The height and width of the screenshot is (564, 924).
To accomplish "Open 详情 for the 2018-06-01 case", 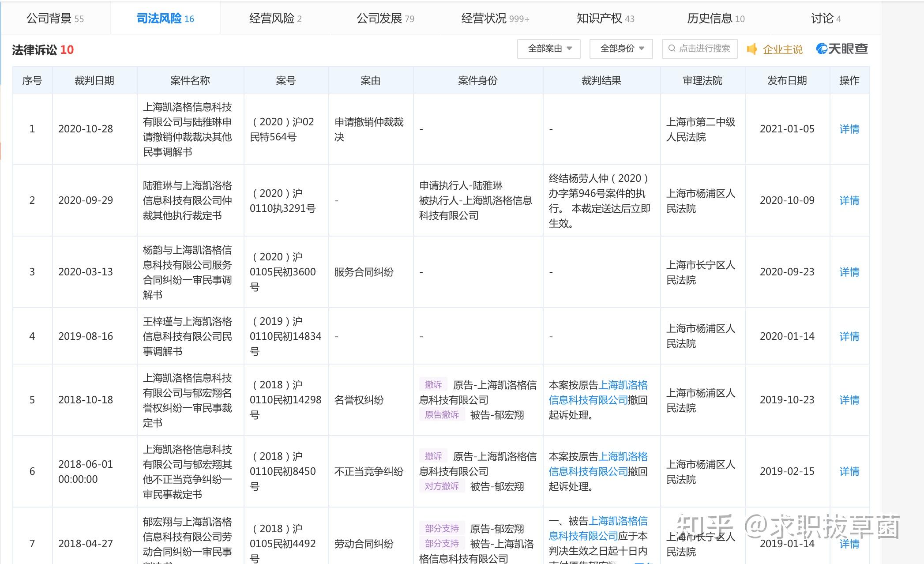I will (849, 471).
